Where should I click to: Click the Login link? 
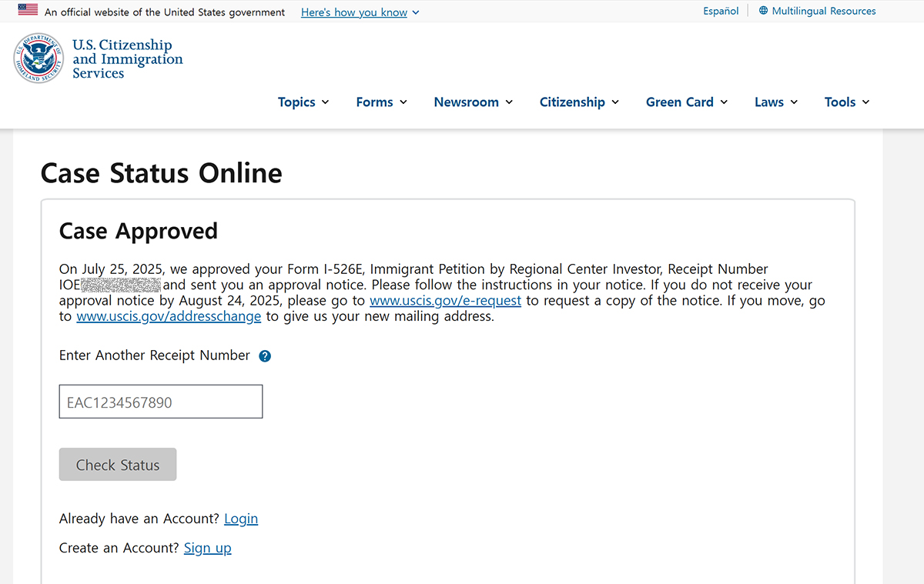[x=241, y=519]
